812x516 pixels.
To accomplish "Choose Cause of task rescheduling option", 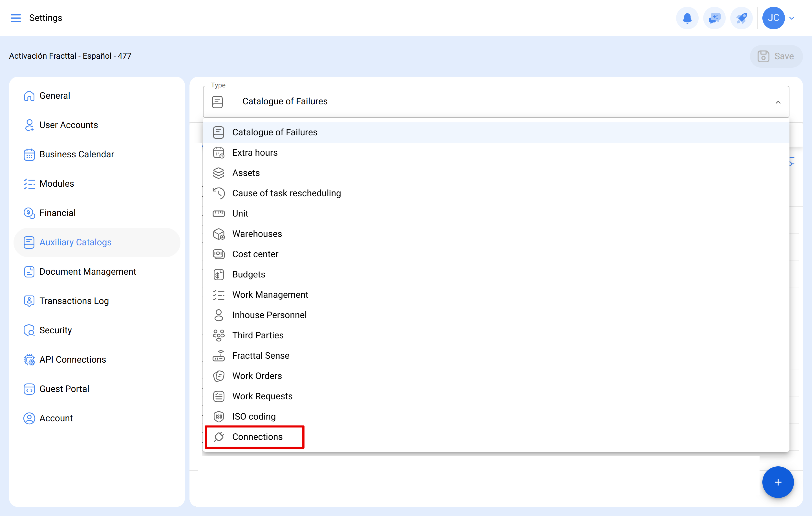I will [x=286, y=193].
